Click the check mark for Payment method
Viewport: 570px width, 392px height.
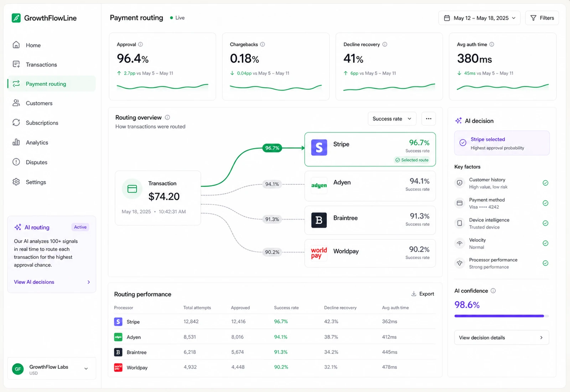(545, 203)
